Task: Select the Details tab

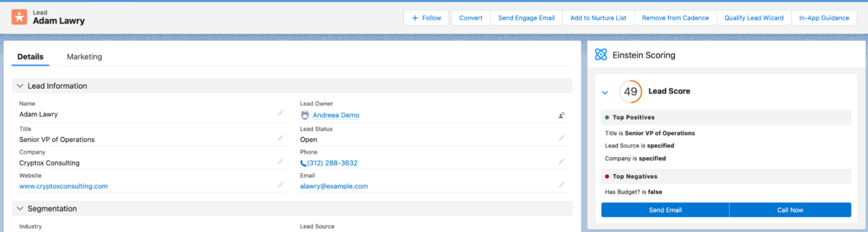Action: 30,57
